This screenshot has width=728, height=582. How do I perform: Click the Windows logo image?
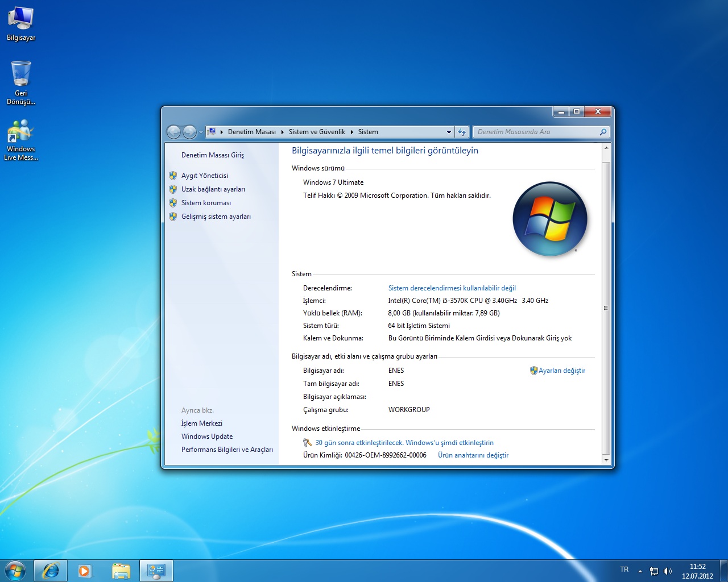(550, 219)
